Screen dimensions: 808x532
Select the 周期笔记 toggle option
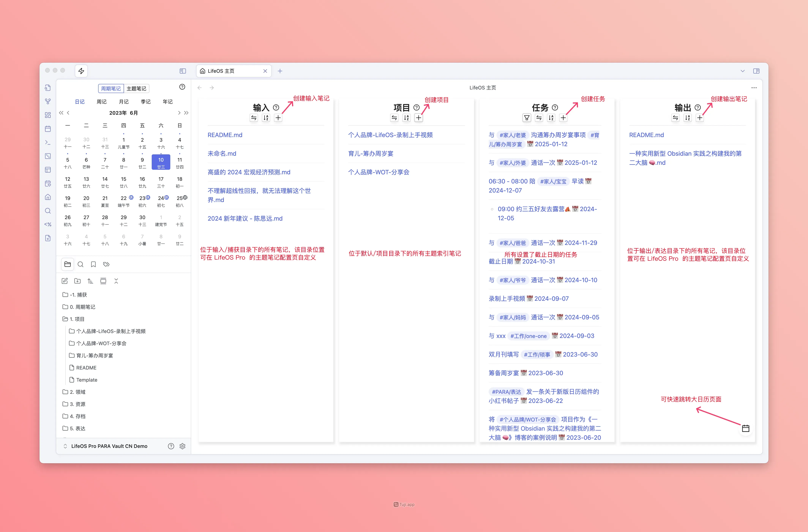click(111, 89)
